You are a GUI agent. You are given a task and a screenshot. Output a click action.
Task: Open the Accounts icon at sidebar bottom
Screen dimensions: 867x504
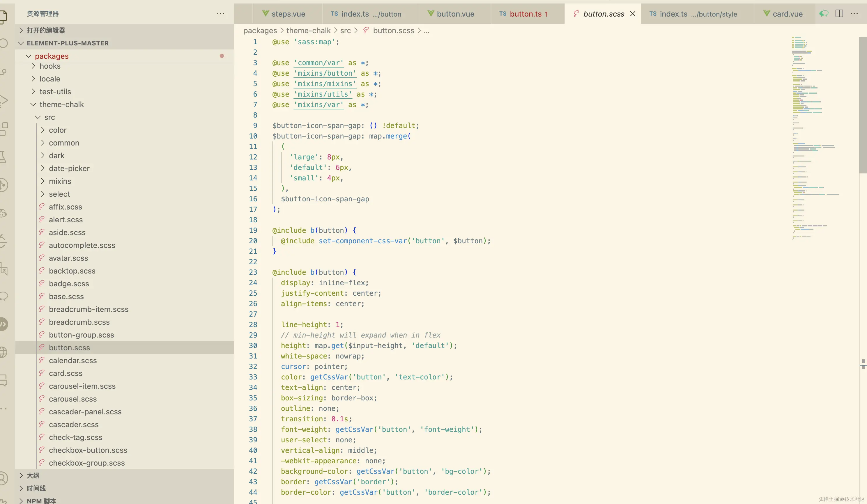click(x=3, y=479)
